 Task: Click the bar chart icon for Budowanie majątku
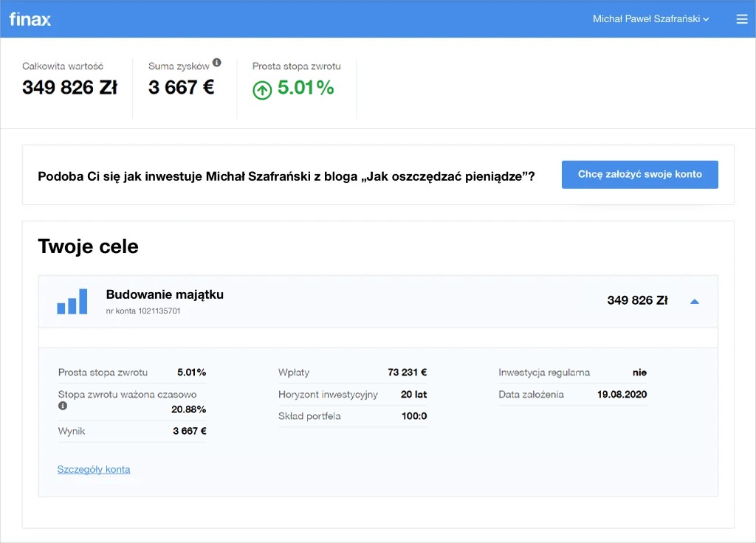click(x=72, y=301)
